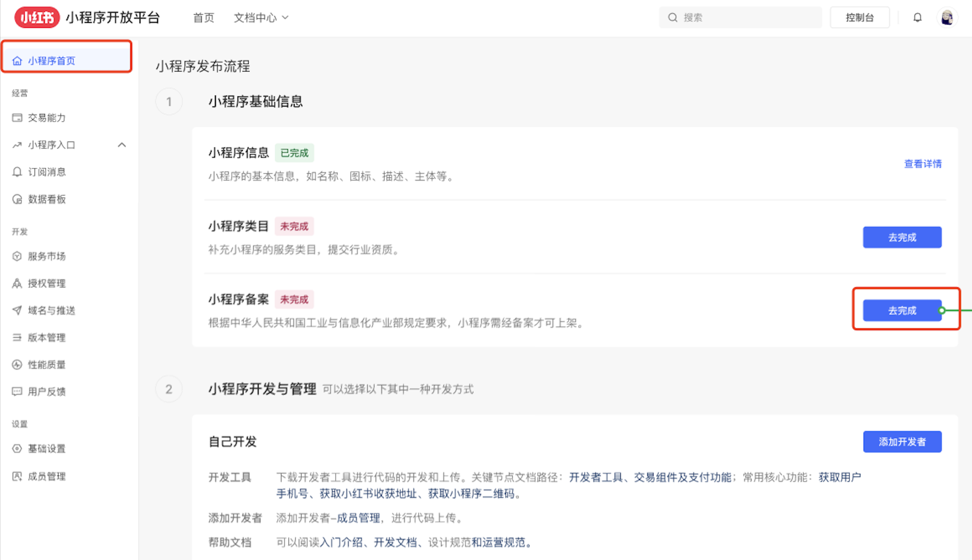Click the 交易能力 sidebar icon

[17, 118]
